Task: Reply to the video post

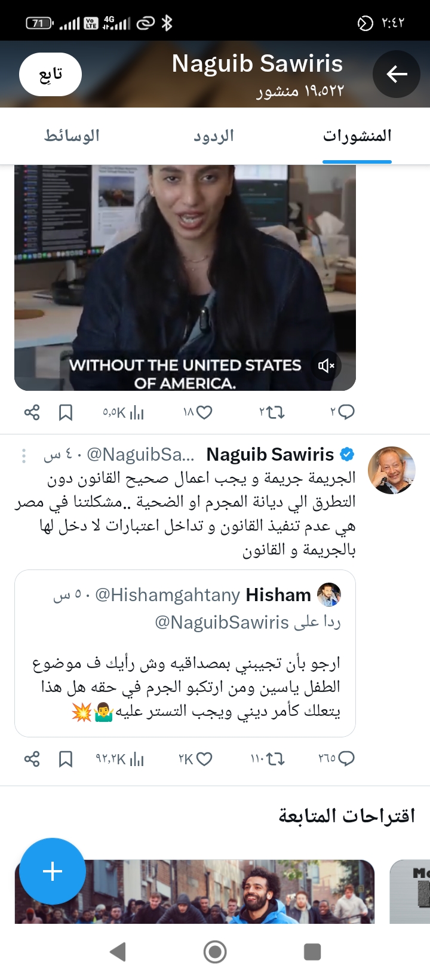Action: [x=346, y=412]
